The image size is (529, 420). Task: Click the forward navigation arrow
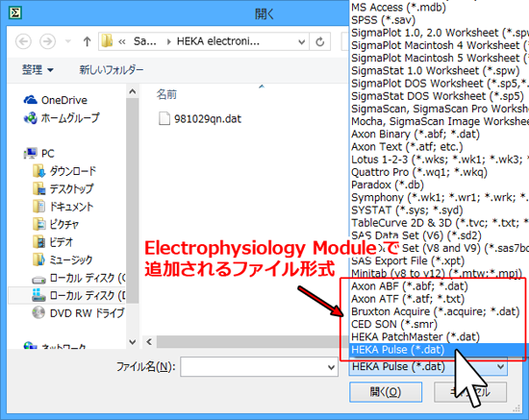(x=47, y=41)
